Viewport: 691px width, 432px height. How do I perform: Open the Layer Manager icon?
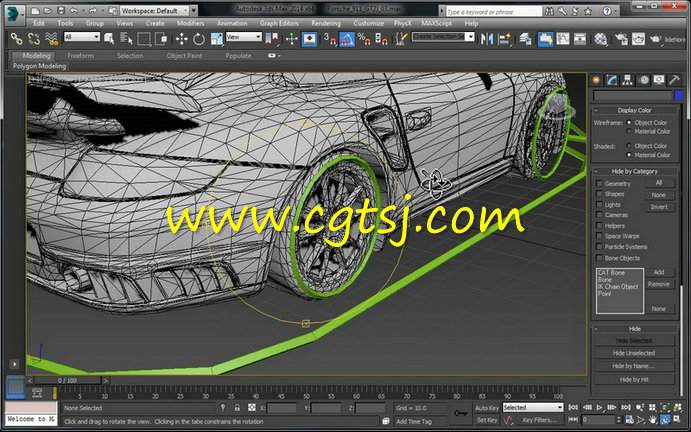pyautogui.click(x=525, y=39)
